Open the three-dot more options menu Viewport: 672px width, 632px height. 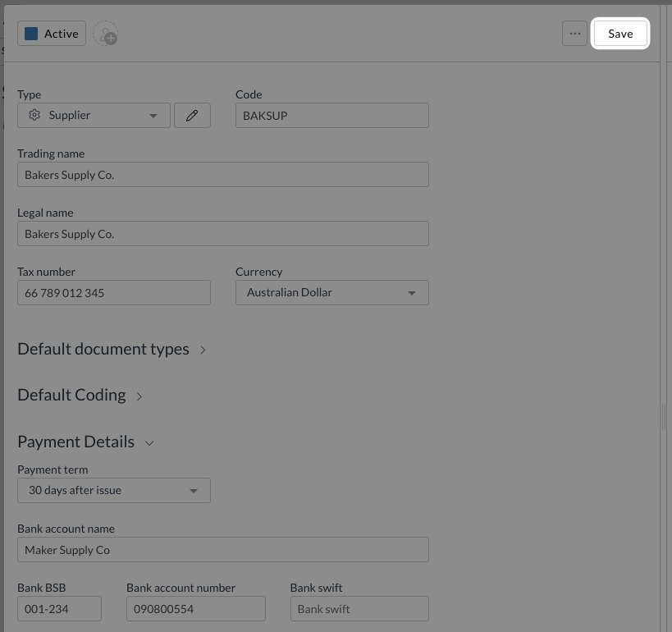point(574,34)
